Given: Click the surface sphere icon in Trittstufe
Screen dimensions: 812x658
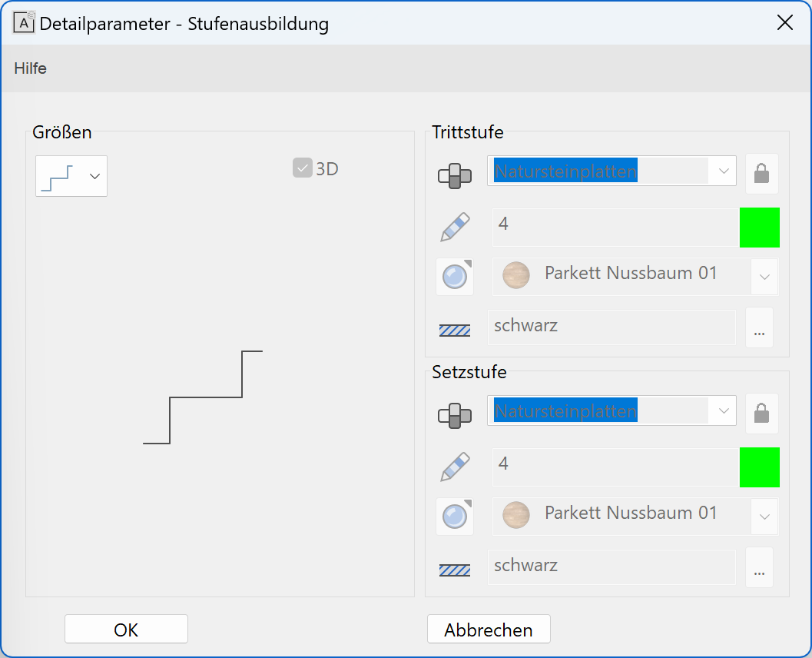Looking at the screenshot, I should [454, 277].
